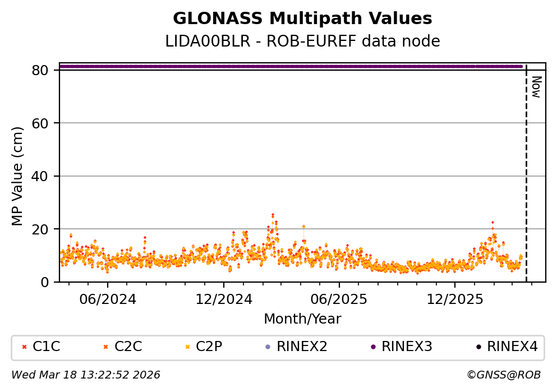Toggle the RINEX3 legend label
The height and width of the screenshot is (392, 557).
[407, 347]
